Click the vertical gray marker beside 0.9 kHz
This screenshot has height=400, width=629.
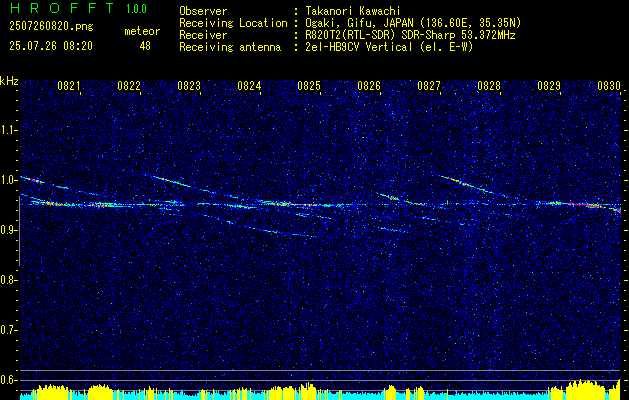pos(20,231)
